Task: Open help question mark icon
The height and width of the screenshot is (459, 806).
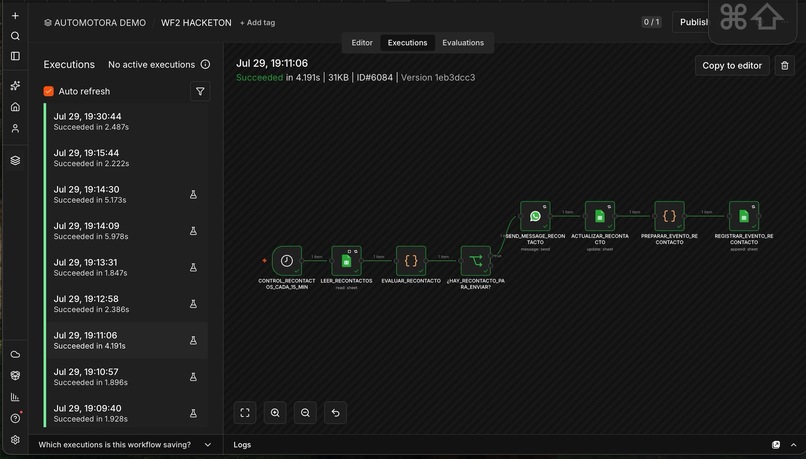Action: click(x=15, y=418)
